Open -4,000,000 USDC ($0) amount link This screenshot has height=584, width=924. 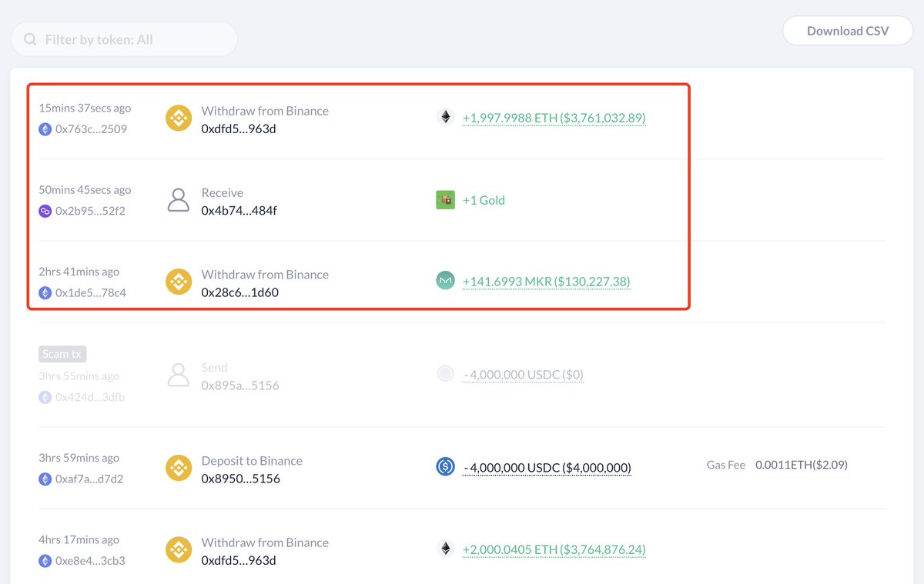(x=523, y=375)
